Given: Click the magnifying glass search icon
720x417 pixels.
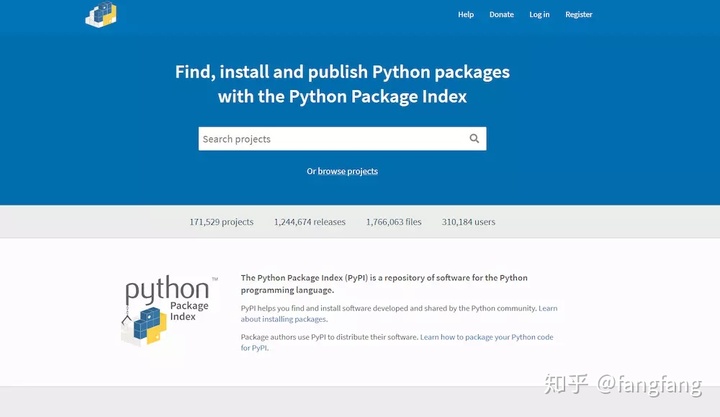Looking at the screenshot, I should (474, 138).
